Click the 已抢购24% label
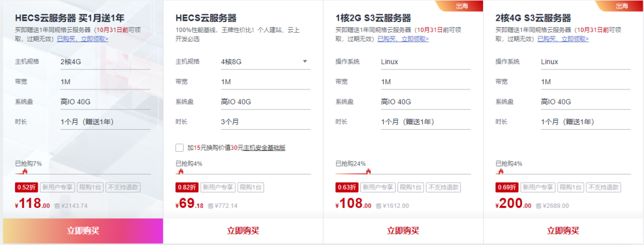This screenshot has height=245, width=644. (x=350, y=164)
